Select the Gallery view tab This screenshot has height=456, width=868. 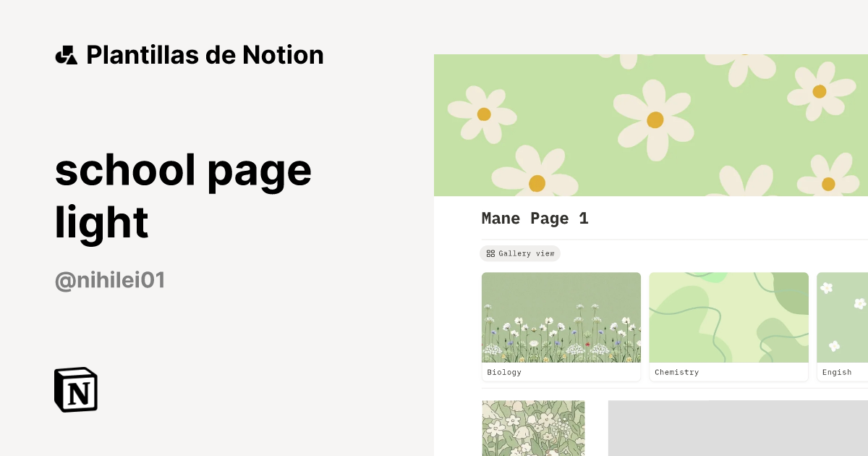[x=520, y=253]
